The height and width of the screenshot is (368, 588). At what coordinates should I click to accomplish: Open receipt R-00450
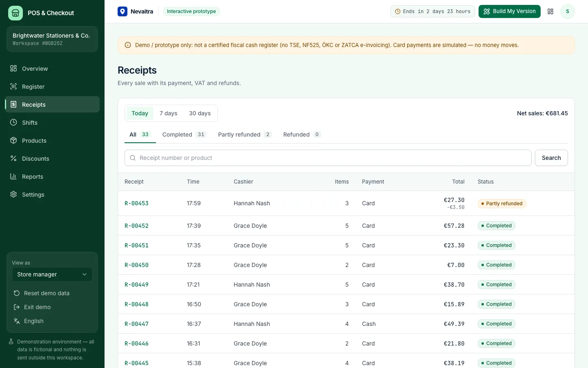pos(136,265)
